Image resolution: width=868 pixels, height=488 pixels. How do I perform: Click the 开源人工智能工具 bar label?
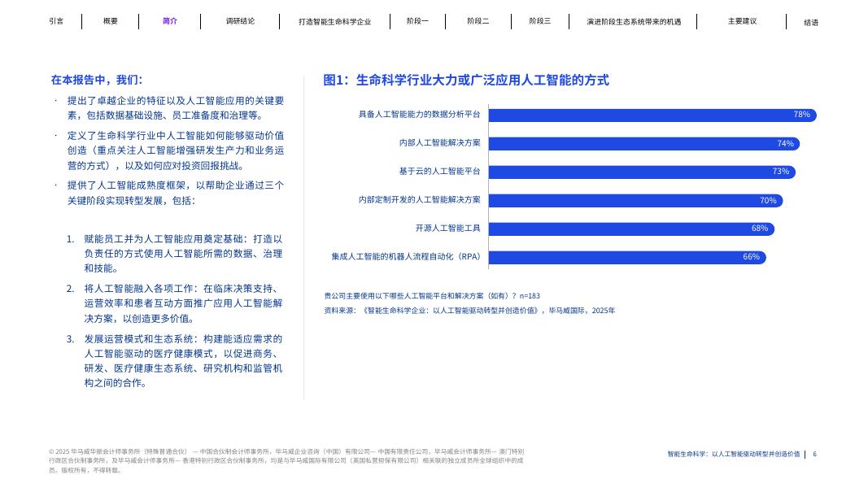coord(448,229)
